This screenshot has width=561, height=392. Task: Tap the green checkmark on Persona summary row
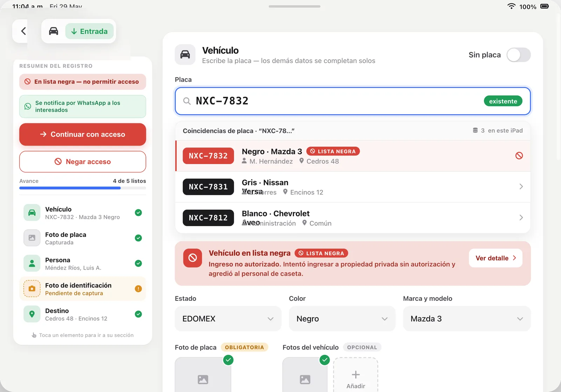(138, 263)
